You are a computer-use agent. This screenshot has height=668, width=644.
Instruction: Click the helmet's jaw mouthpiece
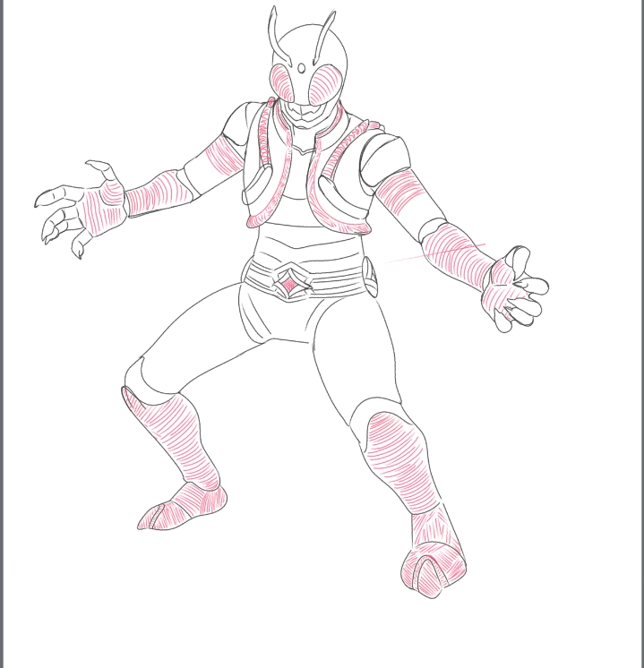click(303, 115)
